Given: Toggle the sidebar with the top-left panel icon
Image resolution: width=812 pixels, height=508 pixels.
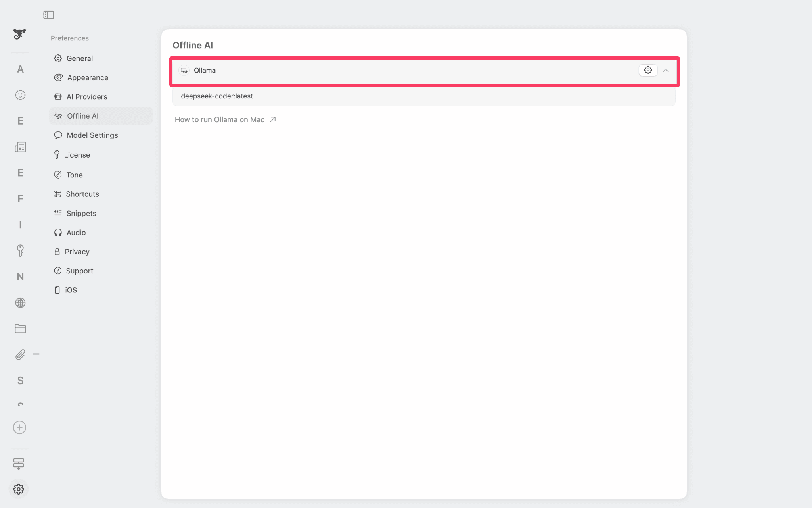Looking at the screenshot, I should tap(49, 15).
